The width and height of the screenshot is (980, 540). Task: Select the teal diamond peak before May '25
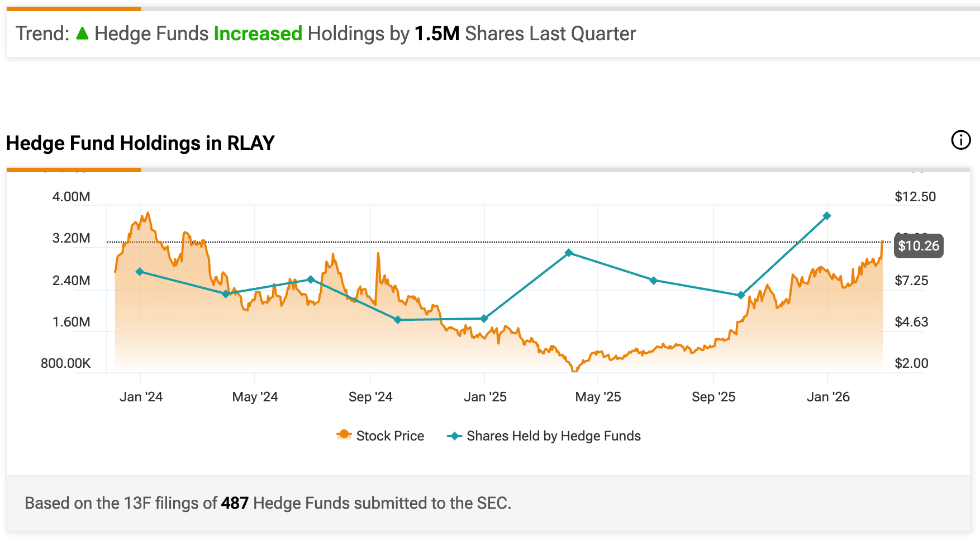click(569, 253)
